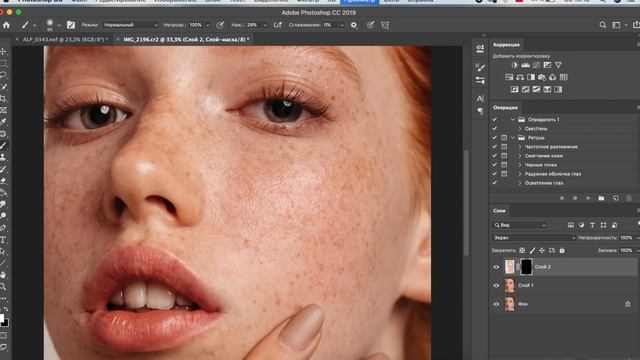Select the Move tool

tap(3, 51)
